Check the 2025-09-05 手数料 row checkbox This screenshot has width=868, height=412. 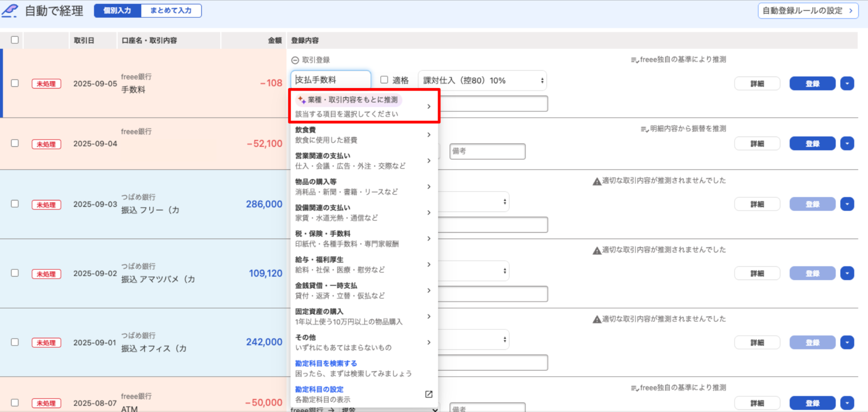(15, 83)
